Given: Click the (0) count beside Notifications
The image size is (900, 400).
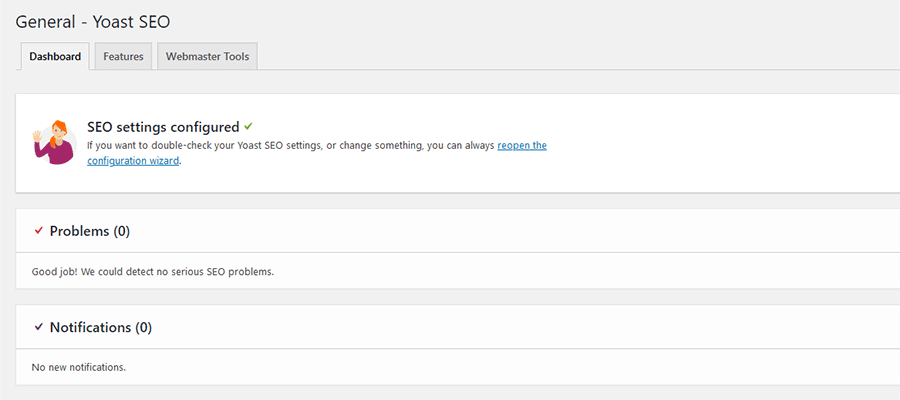Looking at the screenshot, I should pos(143,327).
